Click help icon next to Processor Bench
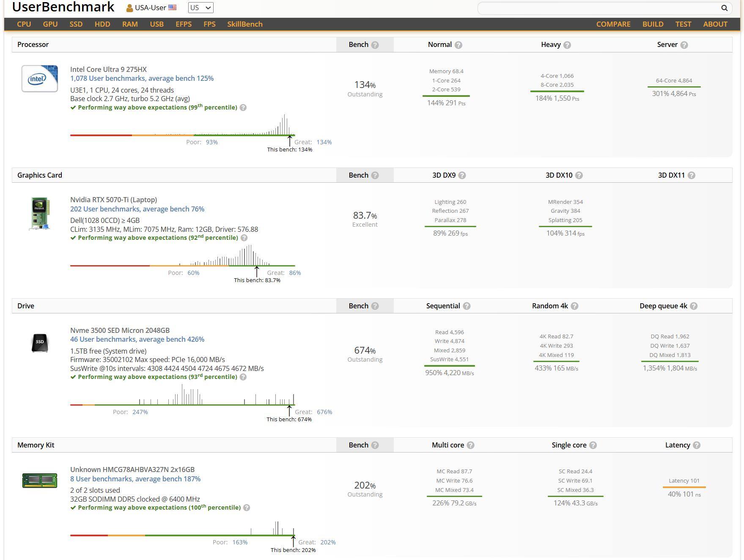This screenshot has height=560, width=744. click(x=375, y=45)
